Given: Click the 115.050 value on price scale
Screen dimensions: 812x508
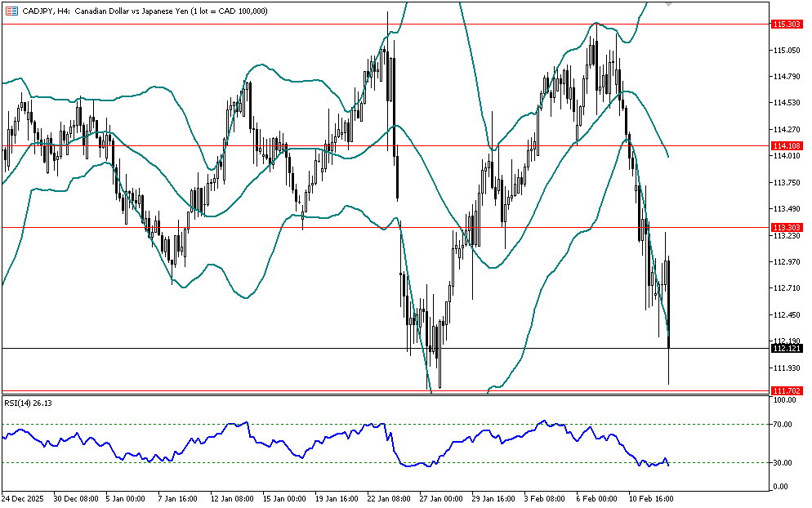Looking at the screenshot, I should click(x=785, y=51).
